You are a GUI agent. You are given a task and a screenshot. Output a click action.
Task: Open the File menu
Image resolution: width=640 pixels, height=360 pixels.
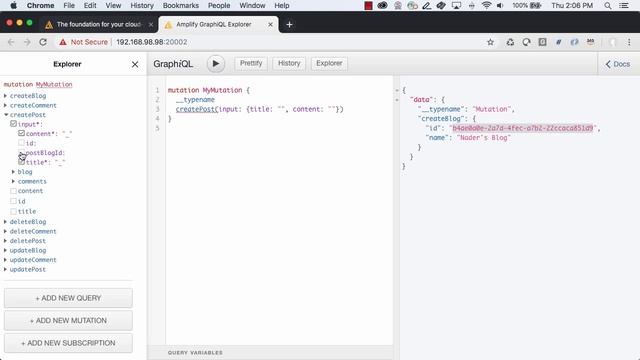coord(69,5)
